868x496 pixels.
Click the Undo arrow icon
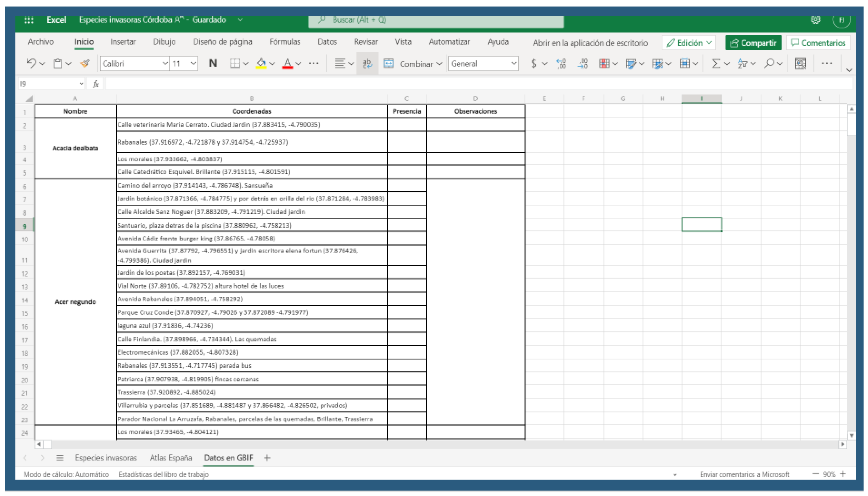(31, 63)
